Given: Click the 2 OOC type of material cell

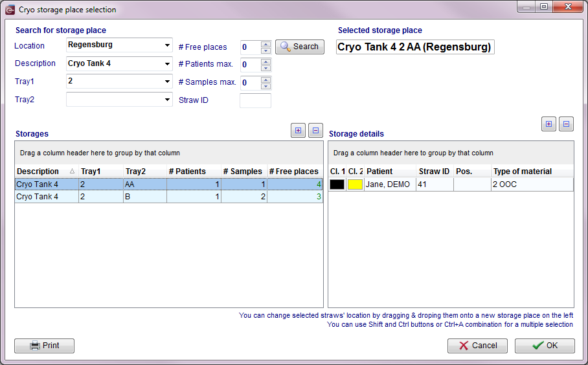Looking at the screenshot, I should coord(532,184).
